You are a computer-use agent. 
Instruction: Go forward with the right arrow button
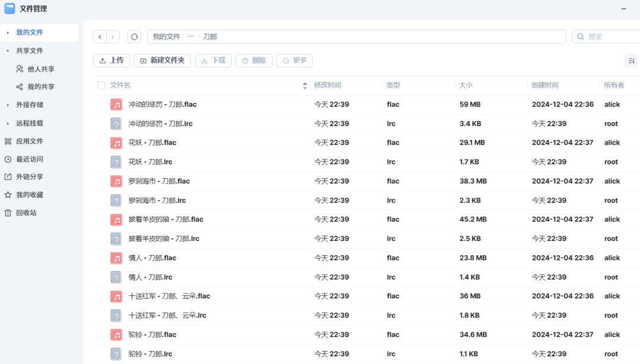pos(113,37)
